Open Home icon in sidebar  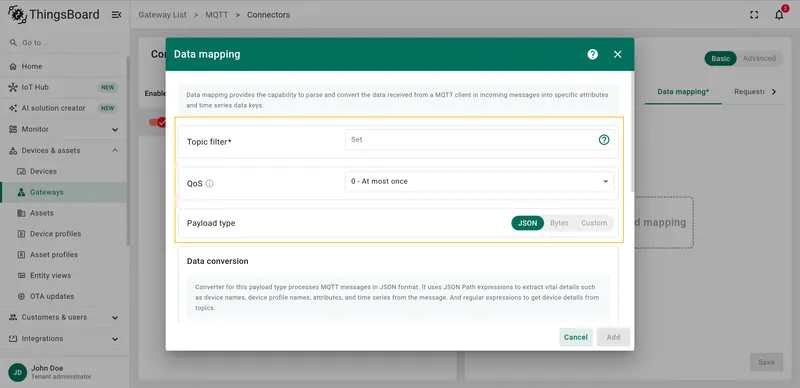13,66
